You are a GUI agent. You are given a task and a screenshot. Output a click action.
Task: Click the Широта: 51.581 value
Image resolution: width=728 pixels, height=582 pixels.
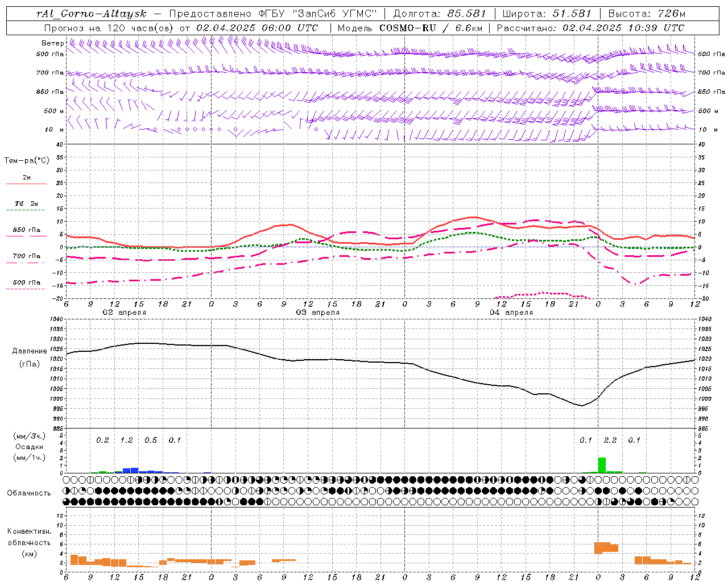pyautogui.click(x=547, y=14)
